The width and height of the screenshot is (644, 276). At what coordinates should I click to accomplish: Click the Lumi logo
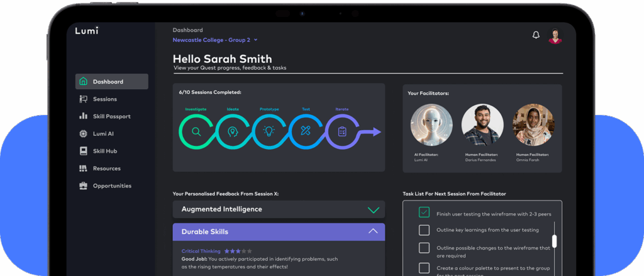click(x=87, y=31)
